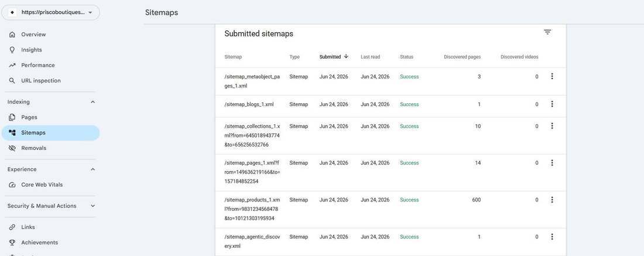Screen dimensions: 644x256
Task: Sort by the Sitemap column header
Action: (233, 57)
